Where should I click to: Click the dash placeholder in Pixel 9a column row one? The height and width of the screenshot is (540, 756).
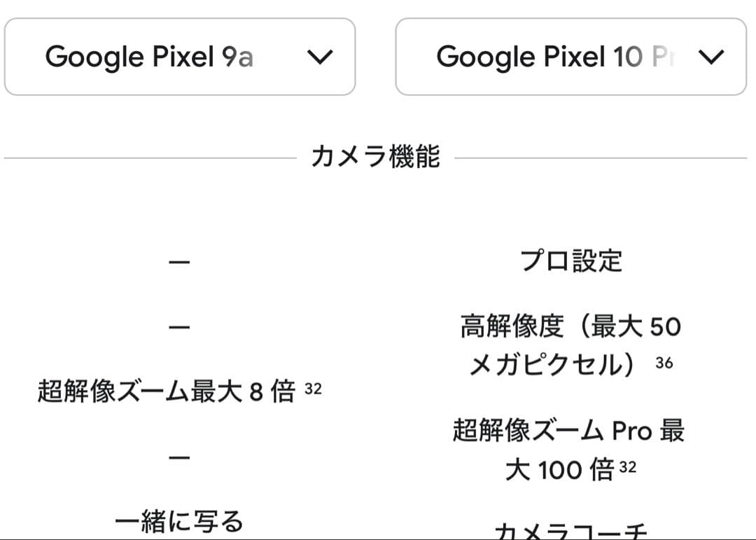pyautogui.click(x=180, y=261)
